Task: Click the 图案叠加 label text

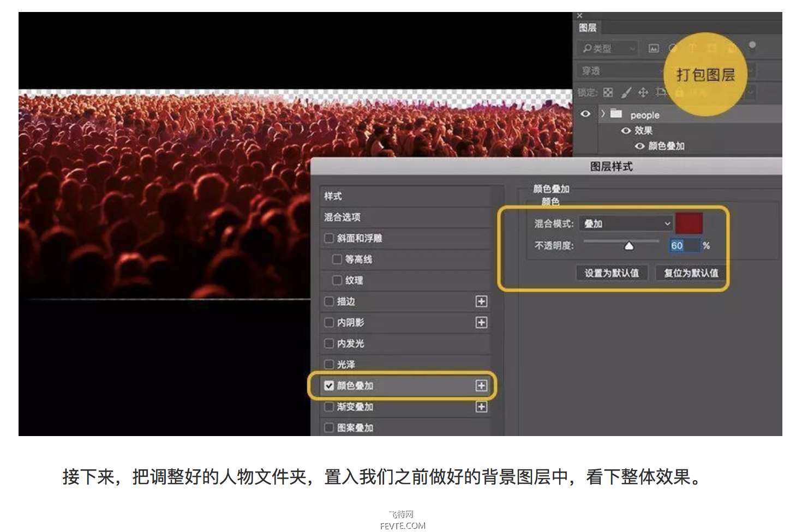Action: tap(355, 428)
